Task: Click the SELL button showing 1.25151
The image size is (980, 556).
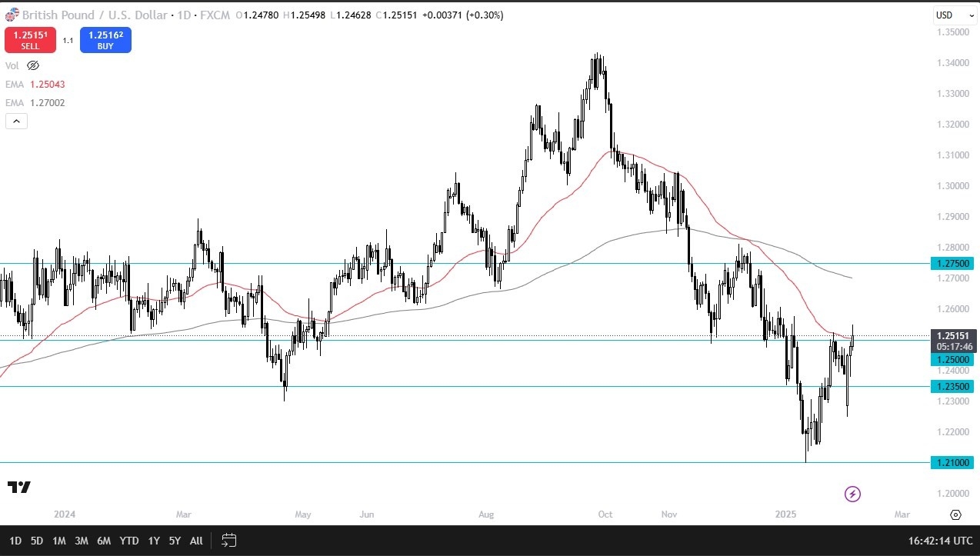Action: tap(30, 39)
